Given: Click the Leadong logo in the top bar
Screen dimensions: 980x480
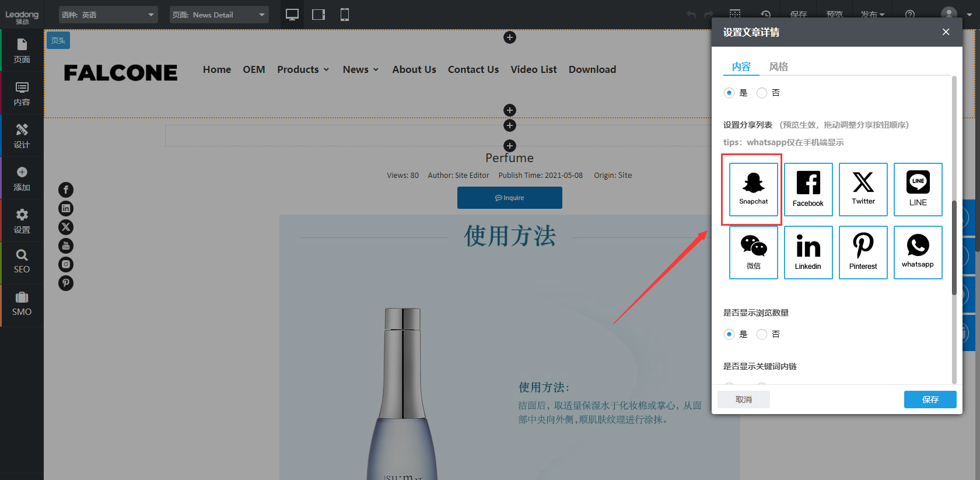Looking at the screenshot, I should [x=22, y=16].
